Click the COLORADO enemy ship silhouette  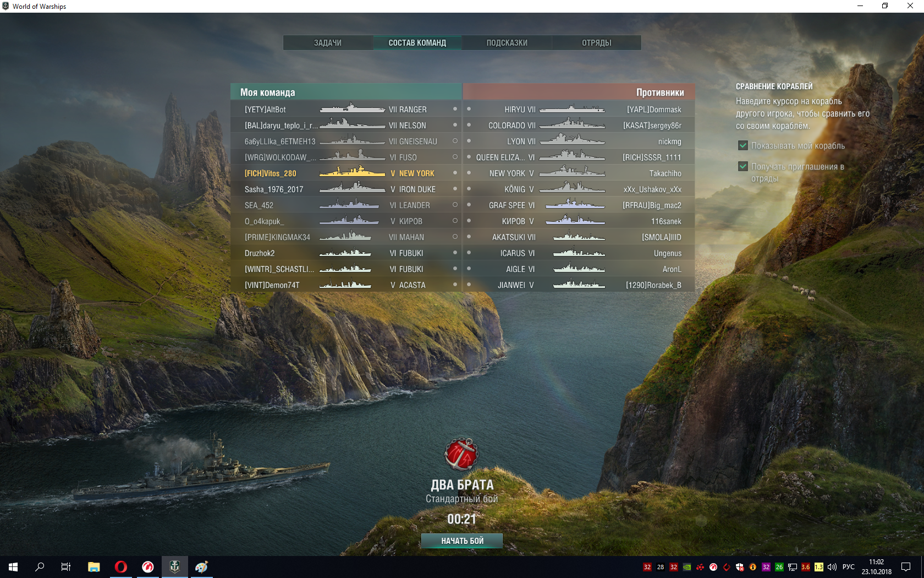pyautogui.click(x=572, y=124)
